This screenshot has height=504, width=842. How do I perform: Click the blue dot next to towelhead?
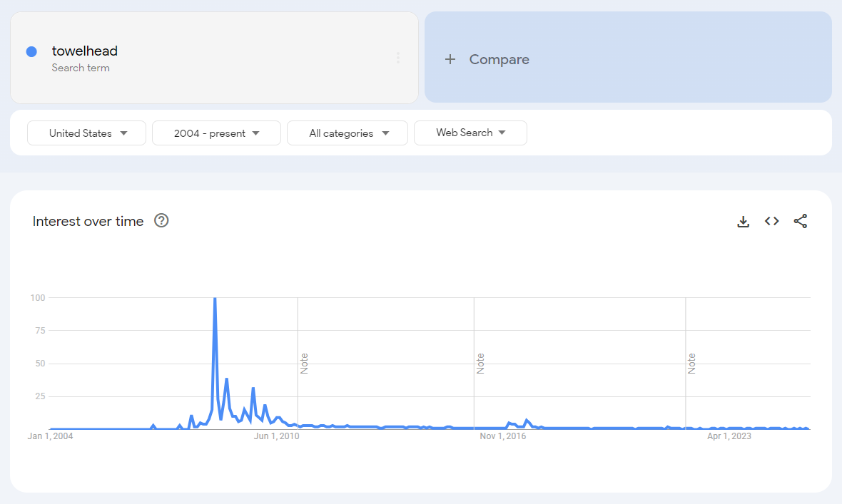pos(31,51)
